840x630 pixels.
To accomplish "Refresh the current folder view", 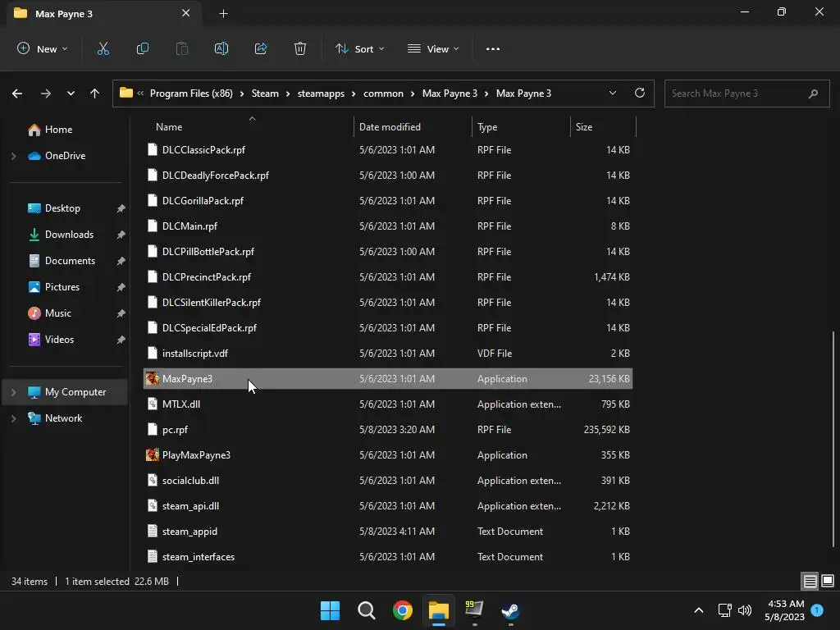I will point(640,93).
